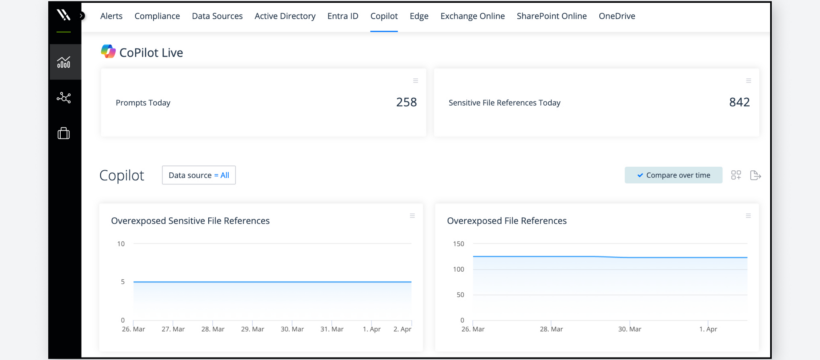Open Prompts Today widget hamburger menu
Screen dimensions: 820x360
(416, 81)
